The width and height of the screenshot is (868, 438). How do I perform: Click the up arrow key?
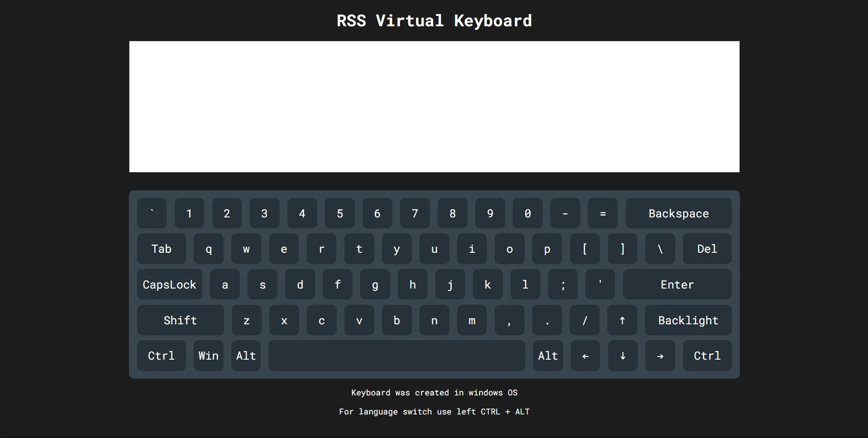tap(622, 320)
